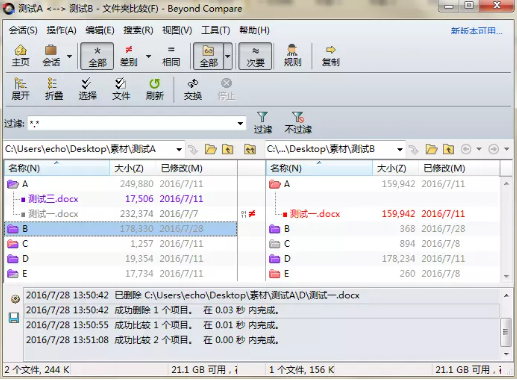Toggle the 全部 folder-structure button
517x380 pixels.
coord(209,56)
